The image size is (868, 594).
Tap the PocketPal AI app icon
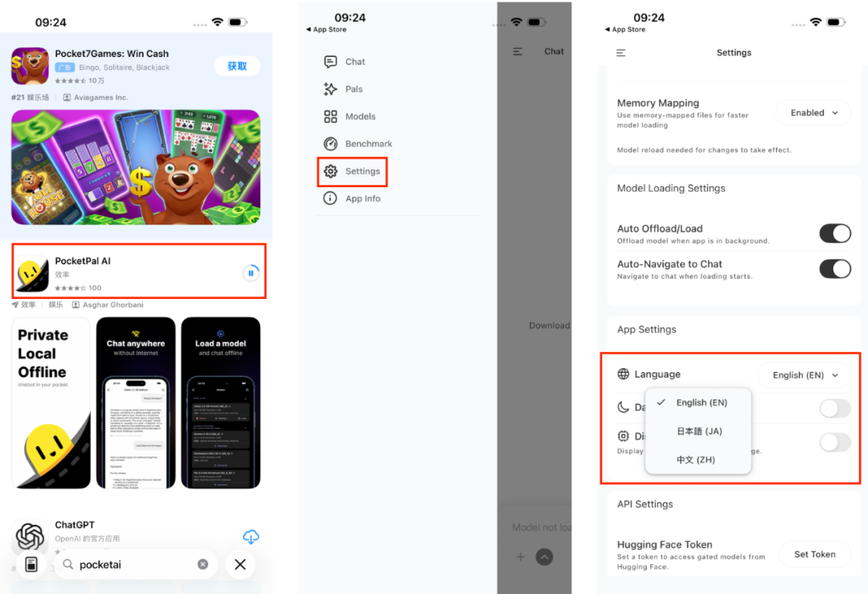click(x=32, y=277)
